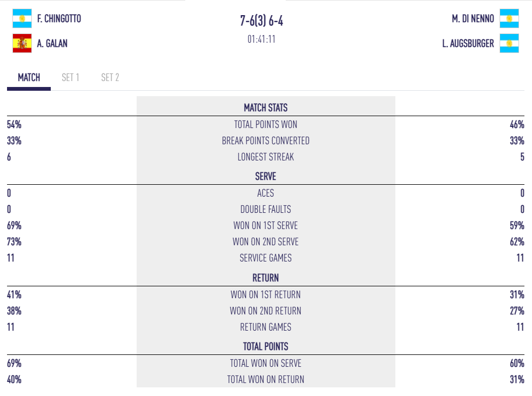Image resolution: width=532 pixels, height=396 pixels.
Task: Switch to the MATCH tab
Action: pyautogui.click(x=29, y=77)
